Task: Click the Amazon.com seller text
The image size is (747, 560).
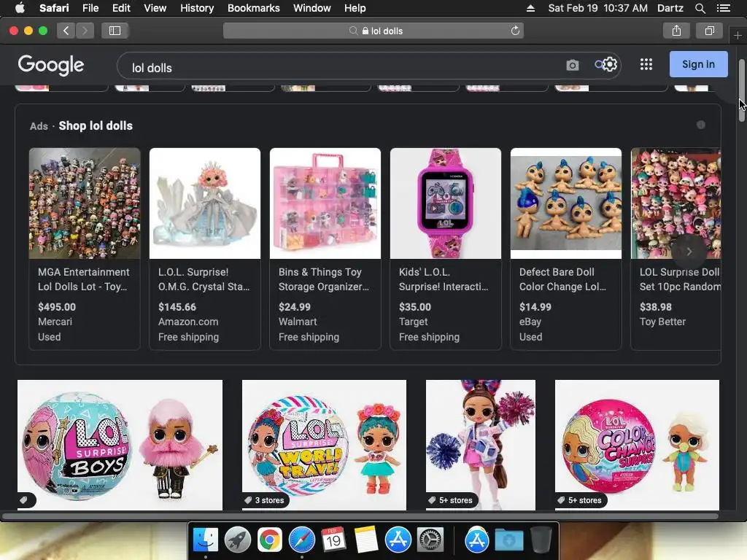Action: [x=188, y=322]
